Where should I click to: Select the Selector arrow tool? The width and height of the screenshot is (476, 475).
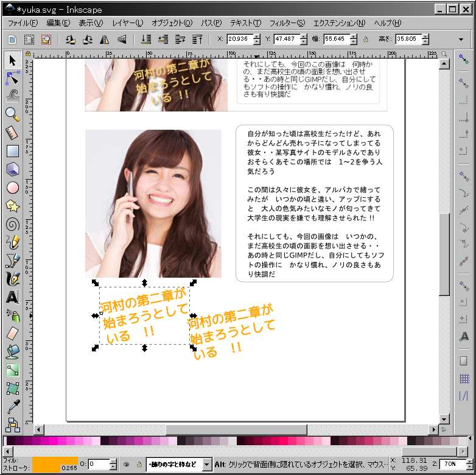tap(12, 60)
